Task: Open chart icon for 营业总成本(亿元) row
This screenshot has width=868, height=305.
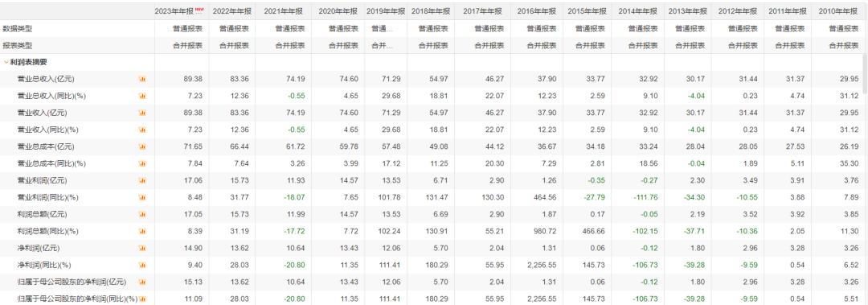Action: coord(142,147)
